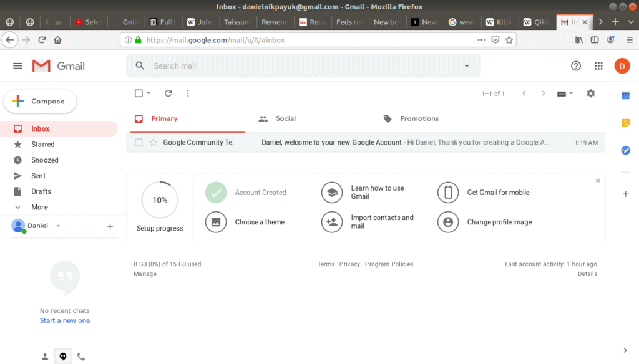The width and height of the screenshot is (639, 364).
Task: Open the Privacy link
Action: (x=349, y=264)
